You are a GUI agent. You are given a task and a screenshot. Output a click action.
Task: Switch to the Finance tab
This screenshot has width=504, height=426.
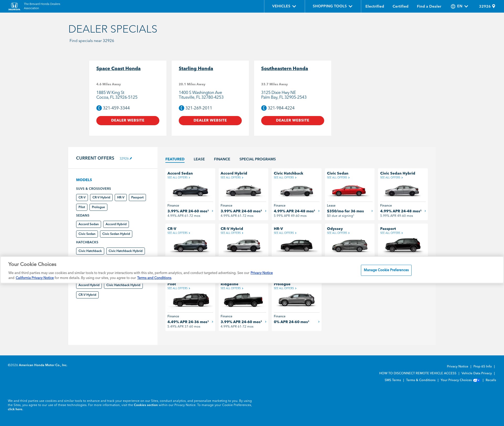(222, 159)
